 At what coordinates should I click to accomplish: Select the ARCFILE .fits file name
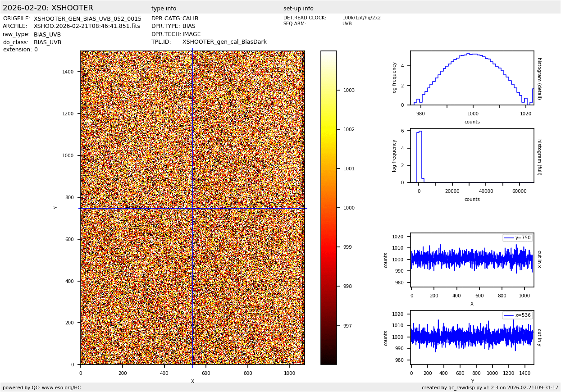click(87, 27)
